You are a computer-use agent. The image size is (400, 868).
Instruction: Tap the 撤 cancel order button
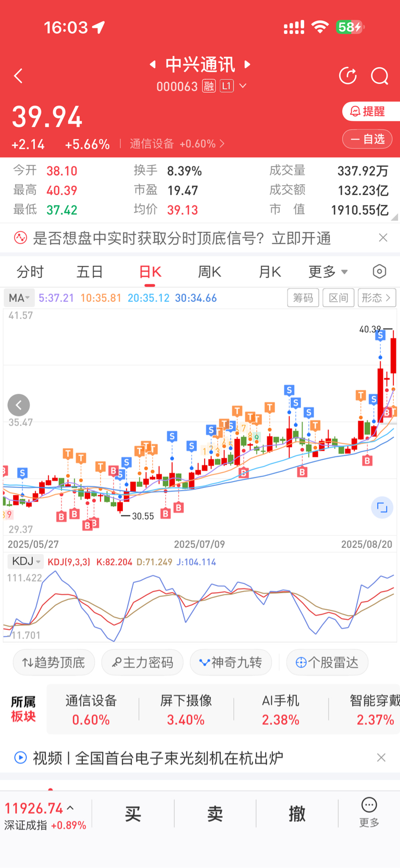pyautogui.click(x=297, y=814)
